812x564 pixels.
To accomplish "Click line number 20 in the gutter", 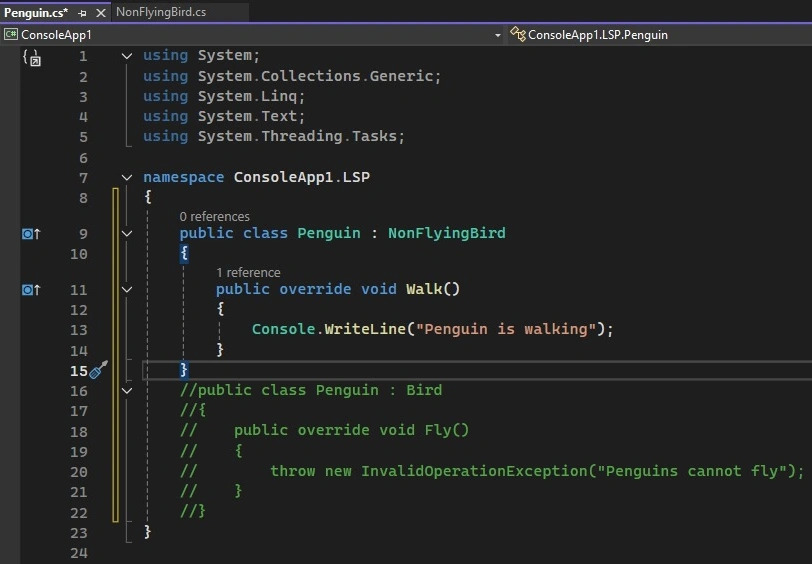I will point(79,472).
